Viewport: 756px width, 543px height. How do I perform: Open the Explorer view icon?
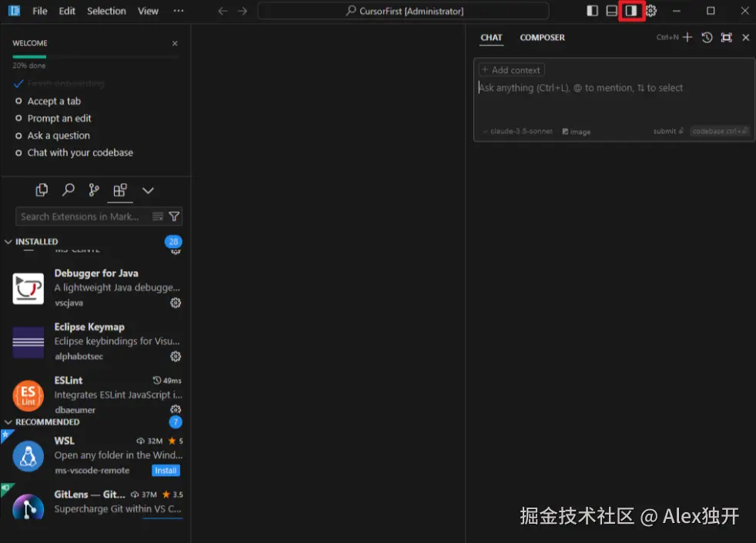(x=42, y=190)
